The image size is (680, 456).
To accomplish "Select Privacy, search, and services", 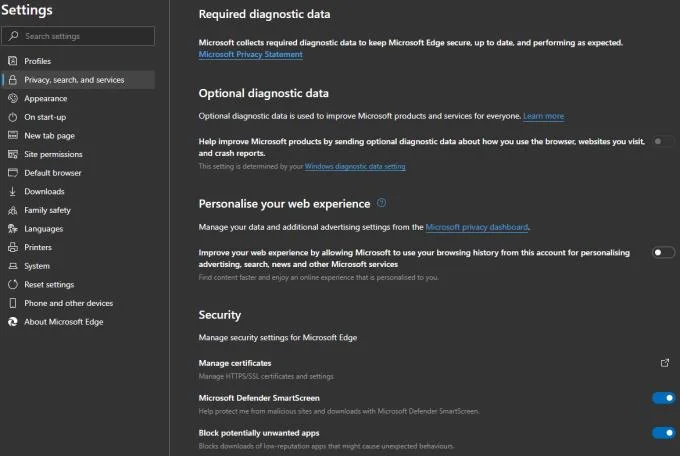I will pyautogui.click(x=78, y=80).
